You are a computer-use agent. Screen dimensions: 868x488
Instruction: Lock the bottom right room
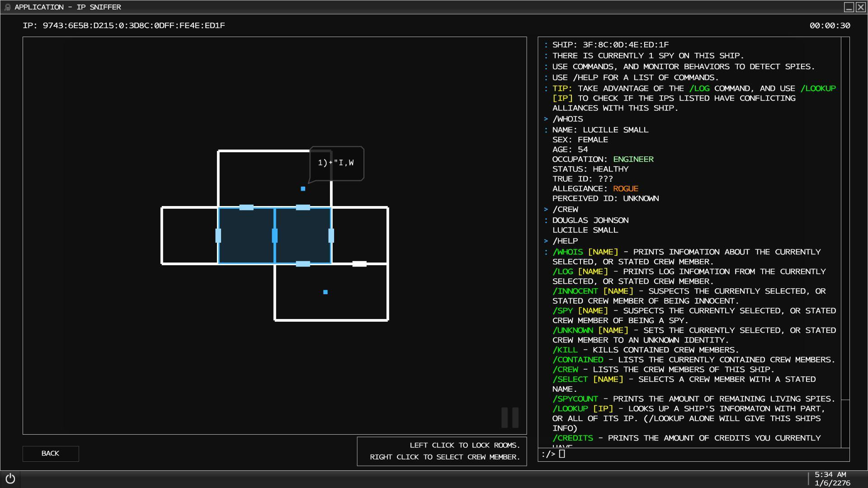tap(331, 292)
